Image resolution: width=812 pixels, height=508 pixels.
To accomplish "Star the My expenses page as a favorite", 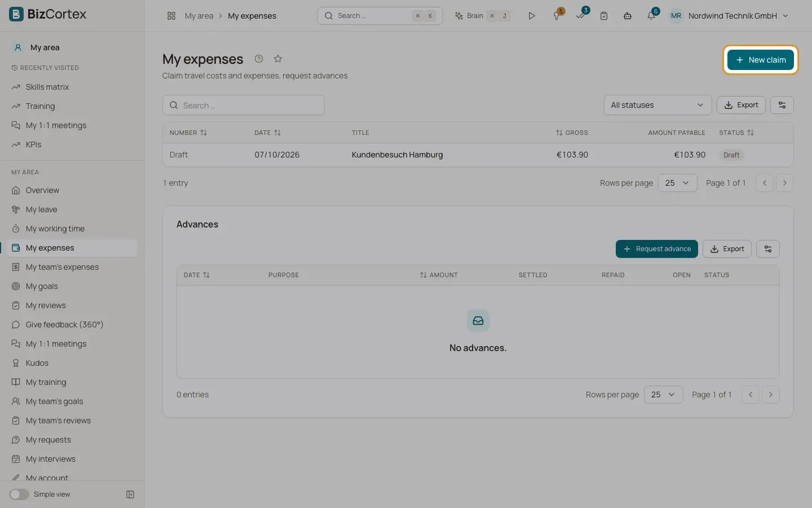I will click(278, 59).
